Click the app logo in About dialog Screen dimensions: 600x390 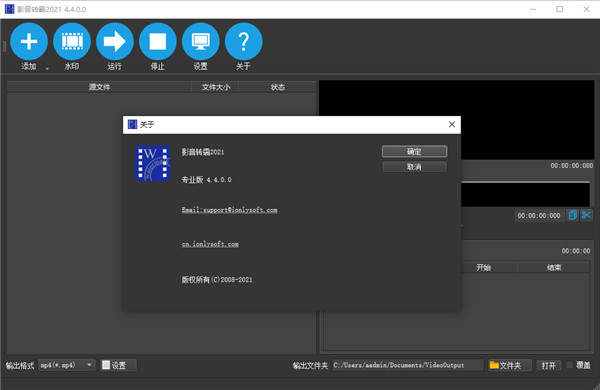(x=153, y=163)
